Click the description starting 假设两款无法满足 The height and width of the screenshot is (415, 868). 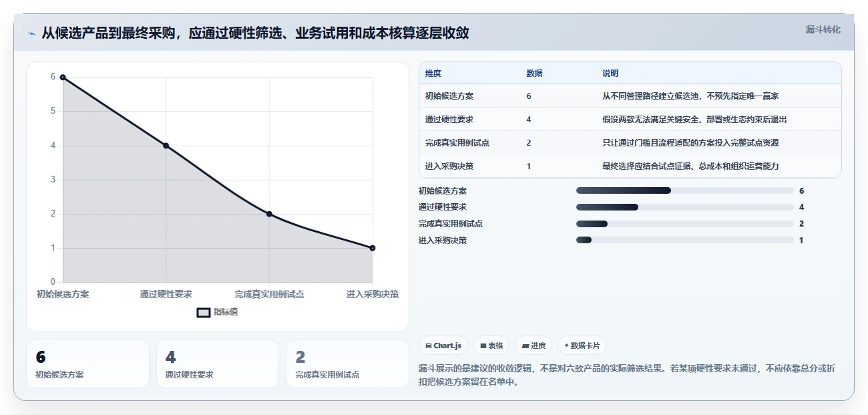point(694,120)
